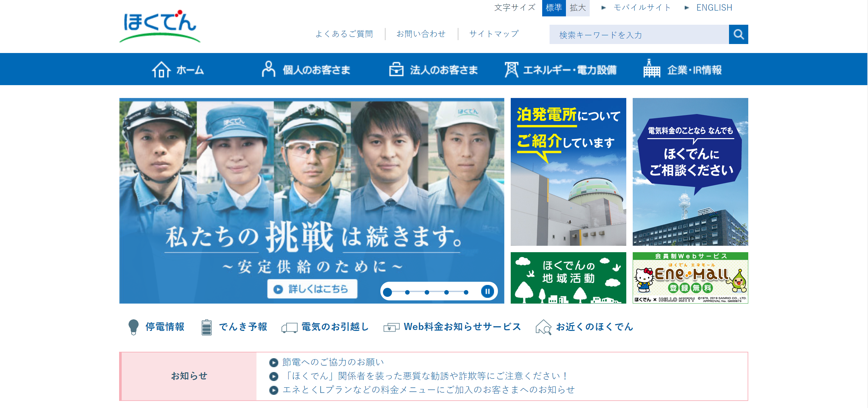Open でんき予報 link
Screen dimensions: 868x408
click(243, 327)
